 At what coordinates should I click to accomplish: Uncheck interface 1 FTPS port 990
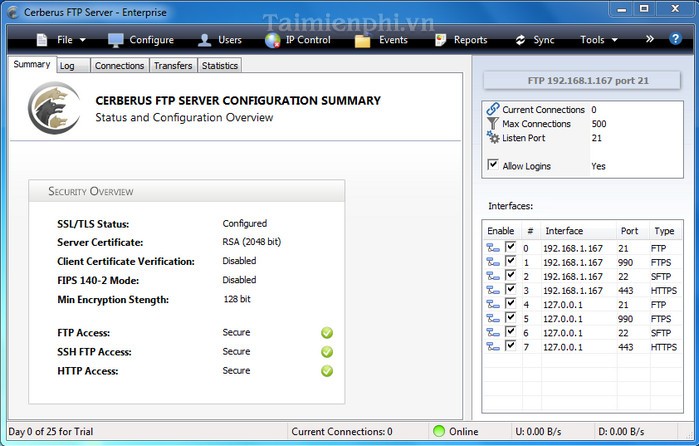pos(510,261)
